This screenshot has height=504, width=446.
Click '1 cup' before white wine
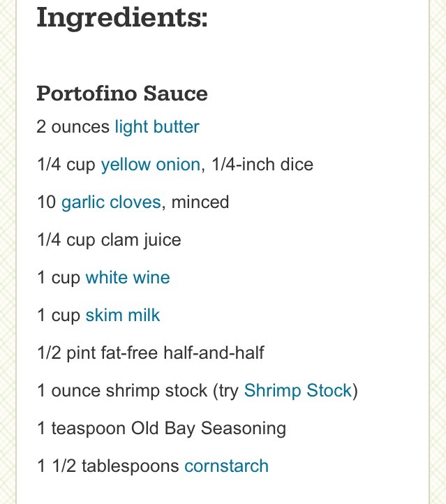(59, 278)
